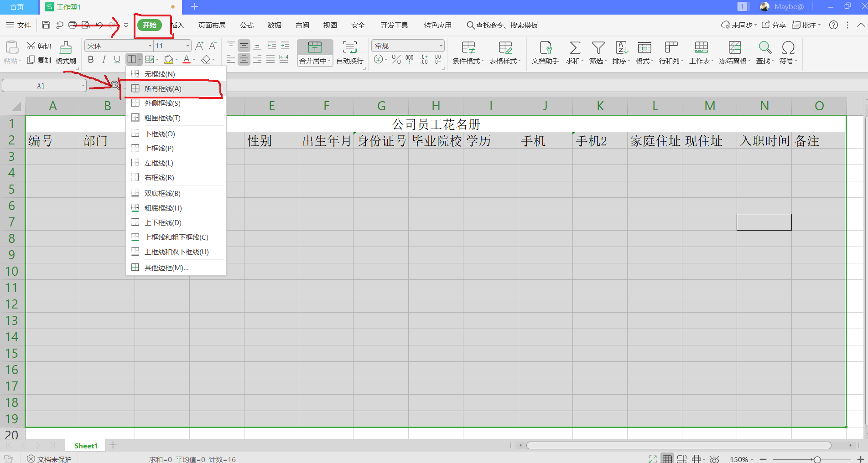Click the Save icon in quick access bar
The image size is (868, 463).
pyautogui.click(x=46, y=25)
